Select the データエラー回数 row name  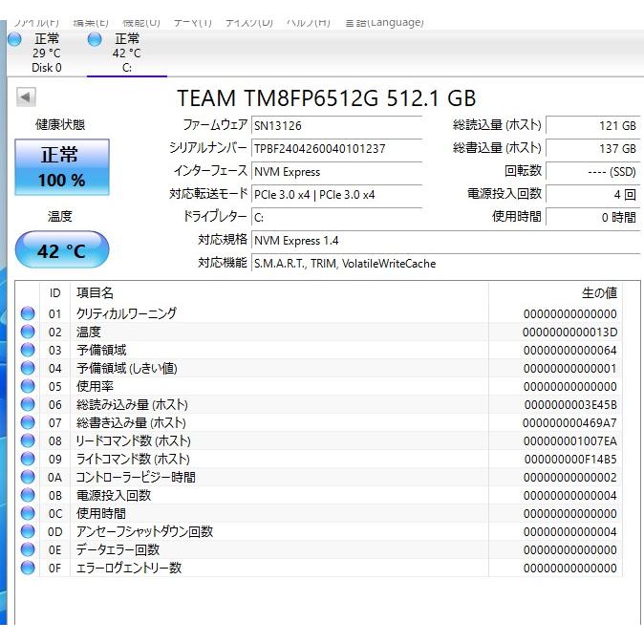pyautogui.click(x=118, y=549)
